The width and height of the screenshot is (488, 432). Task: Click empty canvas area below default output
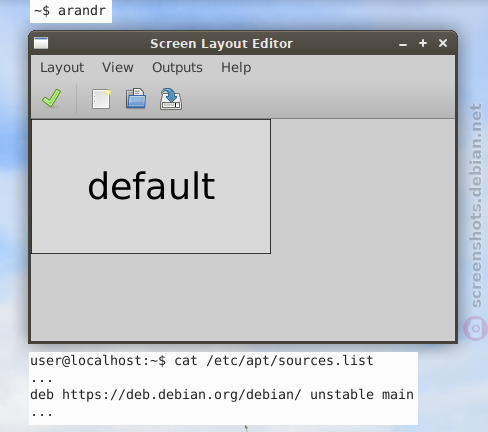(x=243, y=297)
